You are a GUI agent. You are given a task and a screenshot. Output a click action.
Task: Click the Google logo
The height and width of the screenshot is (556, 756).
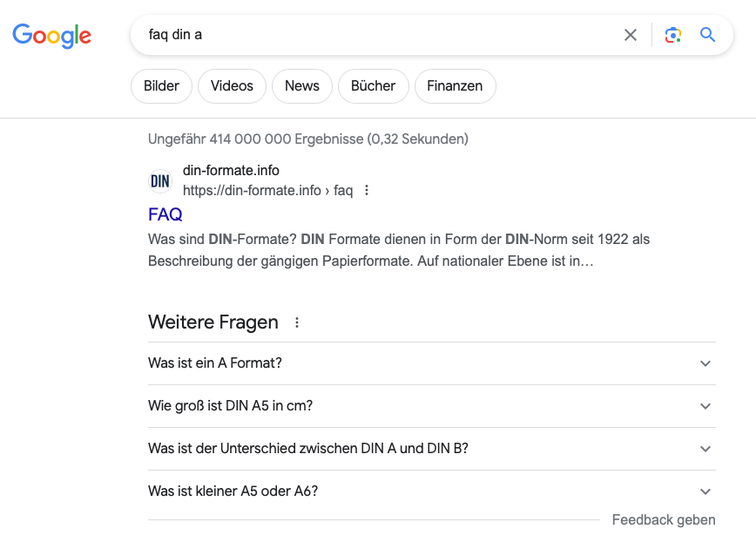tap(51, 35)
